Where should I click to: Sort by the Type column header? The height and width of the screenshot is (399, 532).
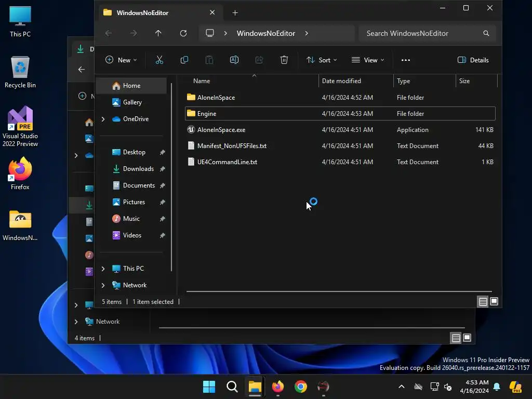tap(424, 81)
